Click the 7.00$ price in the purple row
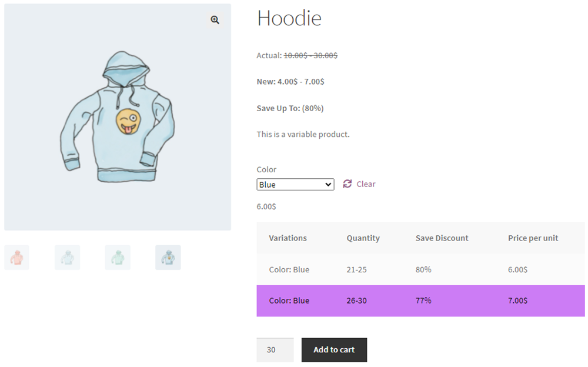Viewport: 588px width, 367px height. tap(517, 301)
